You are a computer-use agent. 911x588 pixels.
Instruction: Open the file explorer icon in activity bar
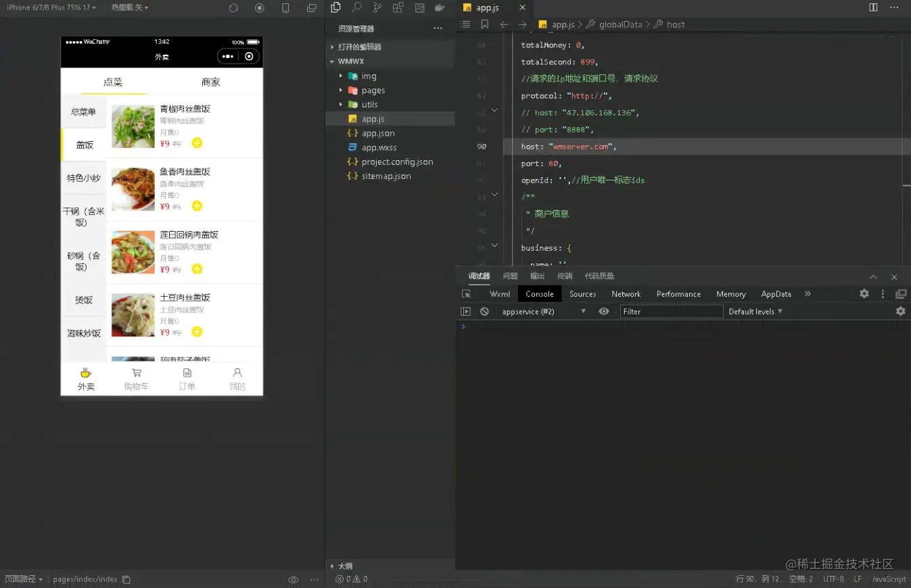335,7
